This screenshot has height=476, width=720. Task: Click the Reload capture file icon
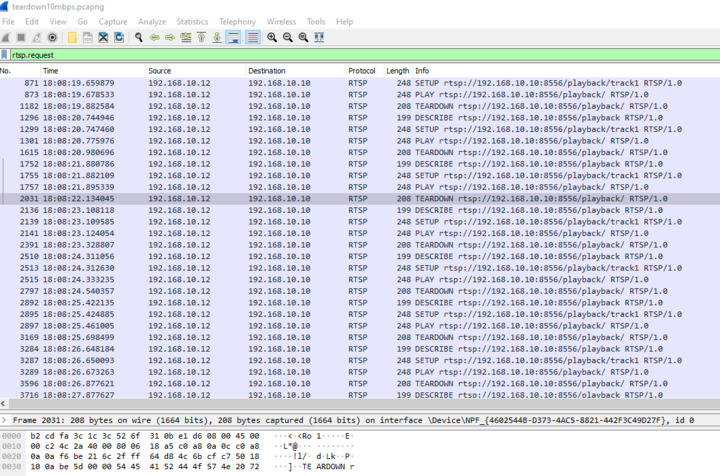click(119, 38)
